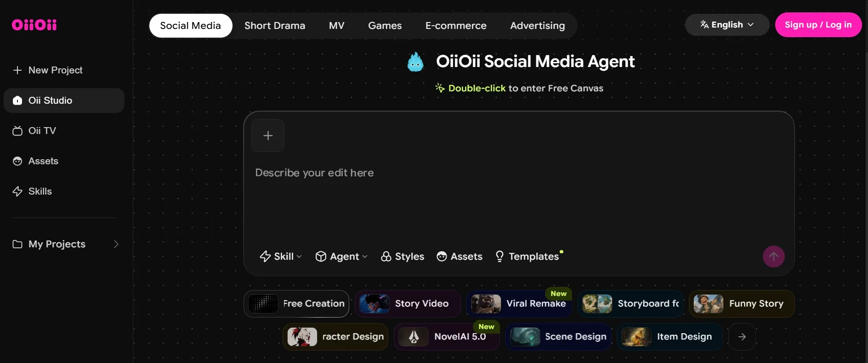The width and height of the screenshot is (868, 363).
Task: Click the page's vertical scrollbar
Action: (866, 207)
